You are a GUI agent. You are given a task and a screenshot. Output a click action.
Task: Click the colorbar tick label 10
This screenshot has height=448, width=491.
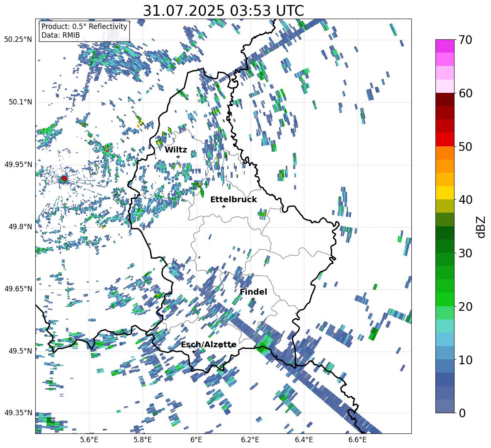click(x=465, y=360)
